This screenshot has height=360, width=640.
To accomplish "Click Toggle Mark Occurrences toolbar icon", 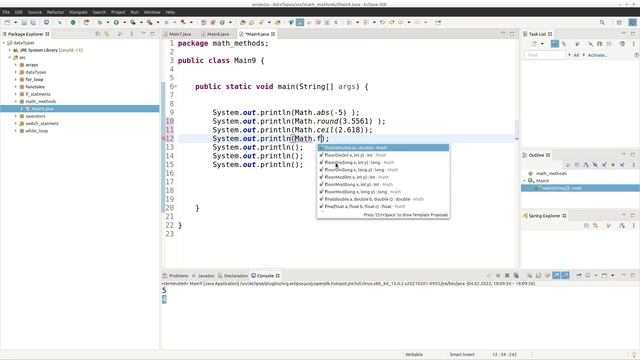I will (x=300, y=22).
